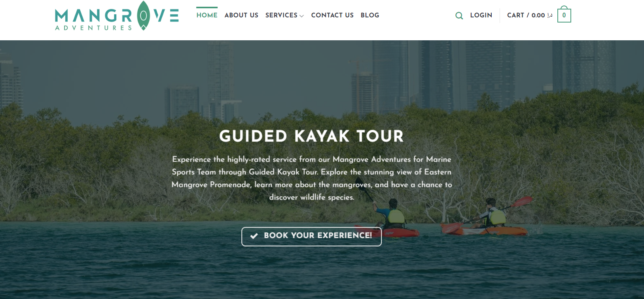The width and height of the screenshot is (644, 299).
Task: Click the Mangrove Adventures logo
Action: point(117,16)
